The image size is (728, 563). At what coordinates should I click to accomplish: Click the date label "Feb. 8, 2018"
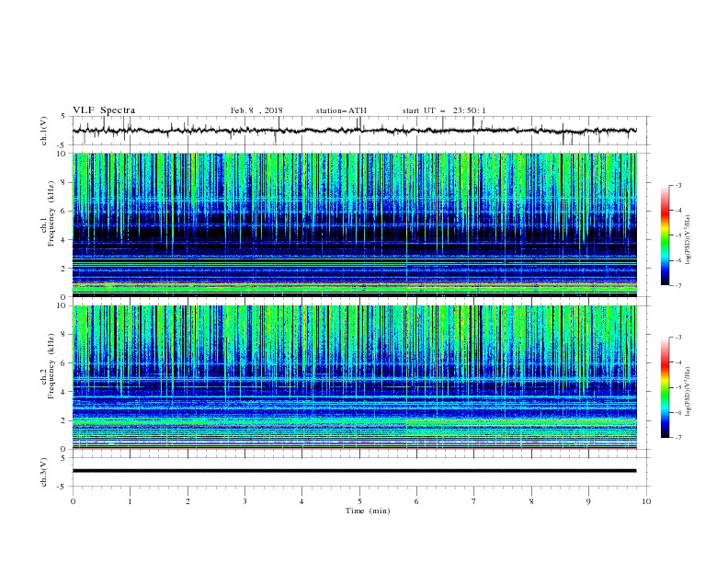[x=256, y=110]
